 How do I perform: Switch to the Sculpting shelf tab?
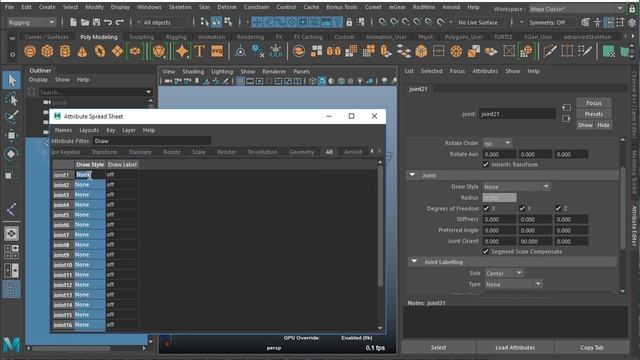(142, 37)
